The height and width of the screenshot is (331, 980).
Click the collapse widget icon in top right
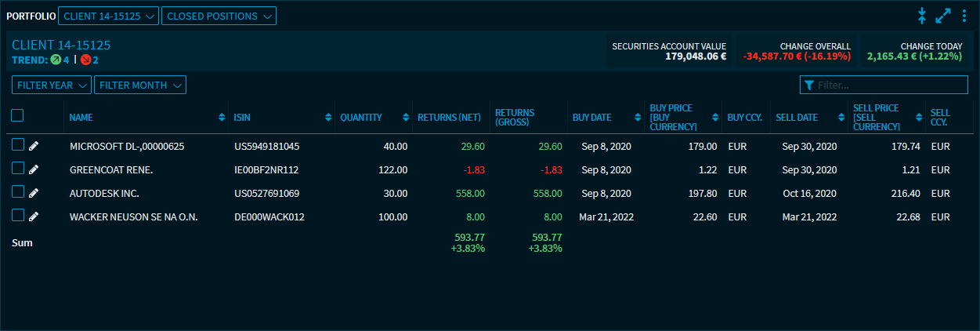click(x=922, y=16)
